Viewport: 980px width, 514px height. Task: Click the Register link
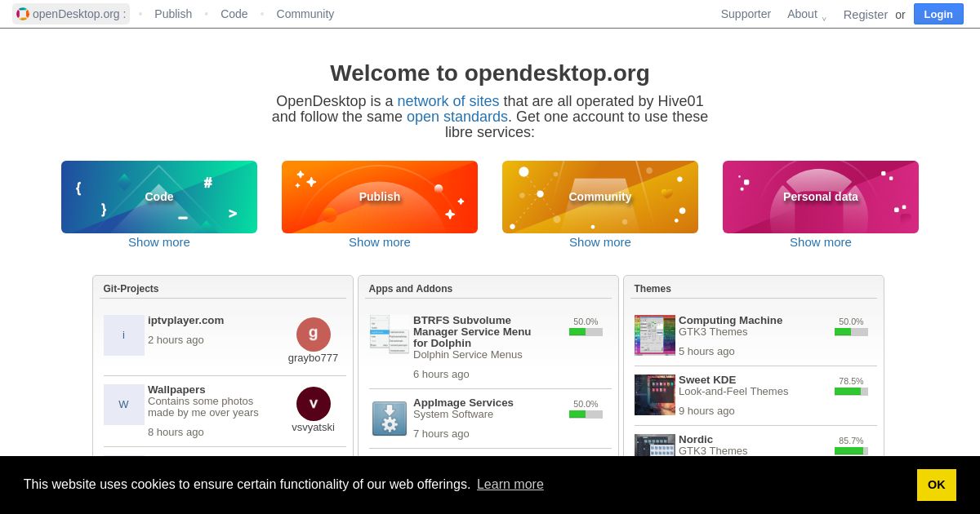click(866, 15)
